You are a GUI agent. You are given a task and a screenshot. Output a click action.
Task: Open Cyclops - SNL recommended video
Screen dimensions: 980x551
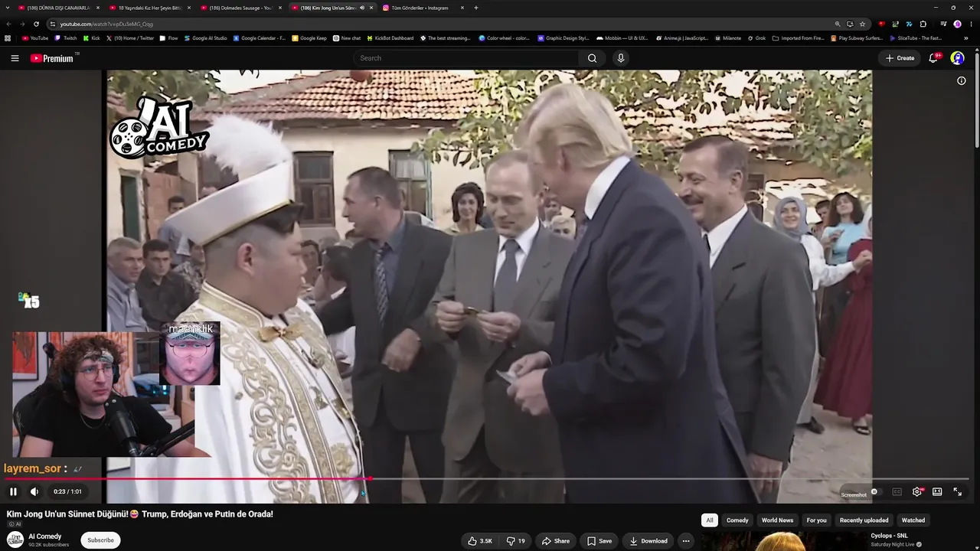click(x=889, y=536)
